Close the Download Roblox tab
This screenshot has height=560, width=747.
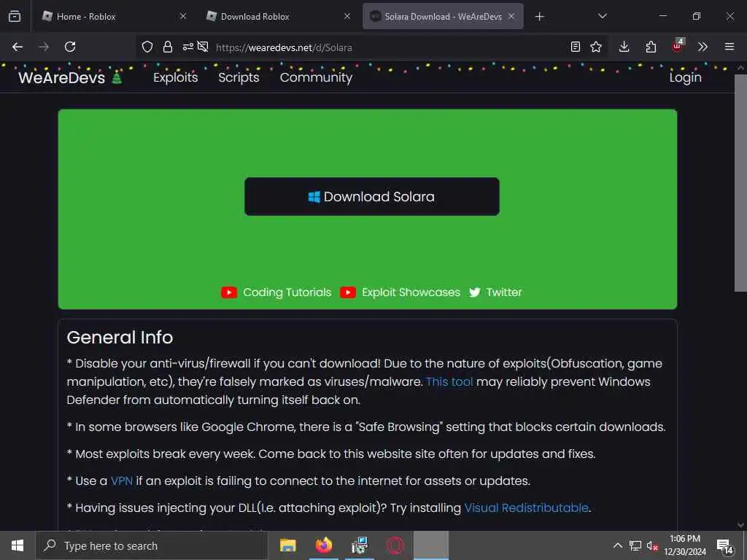pos(347,16)
